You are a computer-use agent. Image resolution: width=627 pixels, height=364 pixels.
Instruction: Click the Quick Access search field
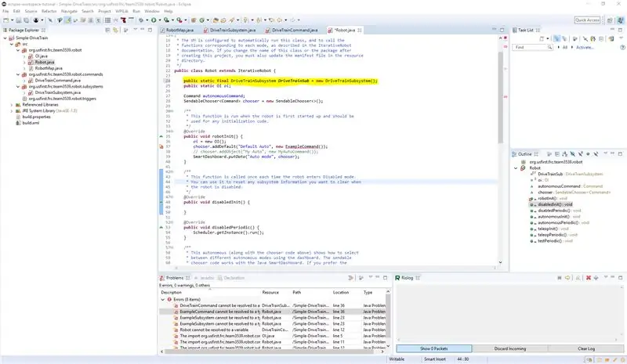(x=587, y=20)
